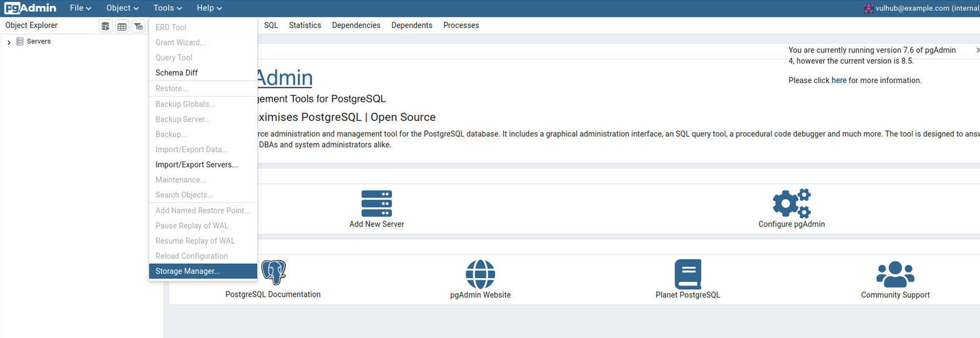The height and width of the screenshot is (338, 980).
Task: Click Backup Globals... menu entry
Action: tap(203, 104)
